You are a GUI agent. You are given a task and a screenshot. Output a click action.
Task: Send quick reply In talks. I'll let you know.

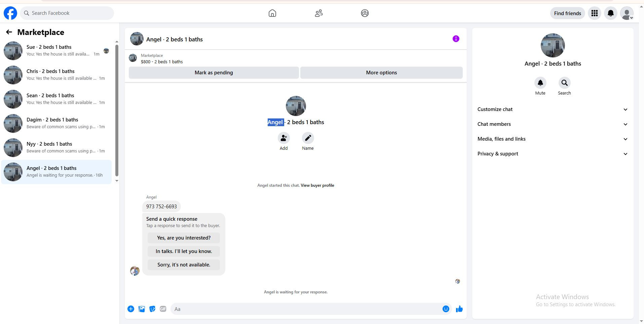184,251
